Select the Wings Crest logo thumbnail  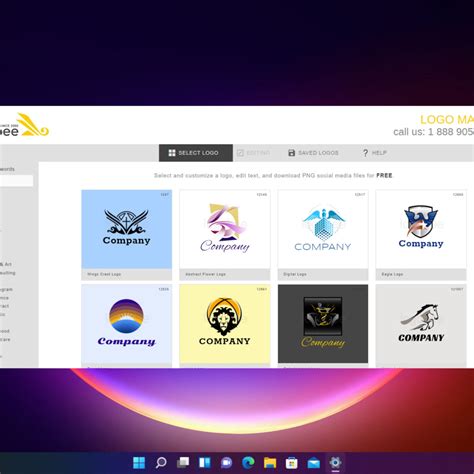click(127, 229)
